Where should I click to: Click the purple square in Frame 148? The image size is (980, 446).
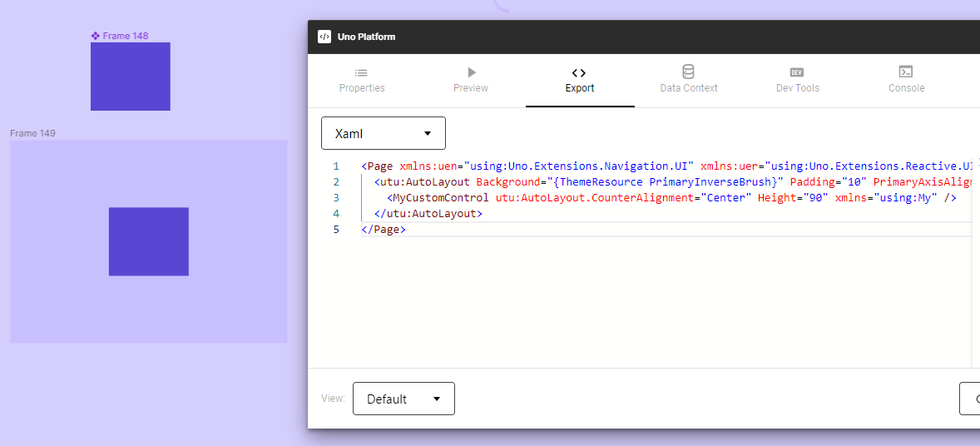tap(131, 77)
